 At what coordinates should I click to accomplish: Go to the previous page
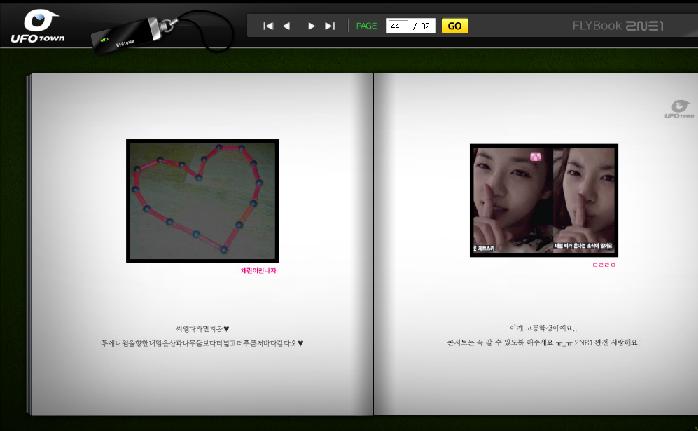point(288,26)
